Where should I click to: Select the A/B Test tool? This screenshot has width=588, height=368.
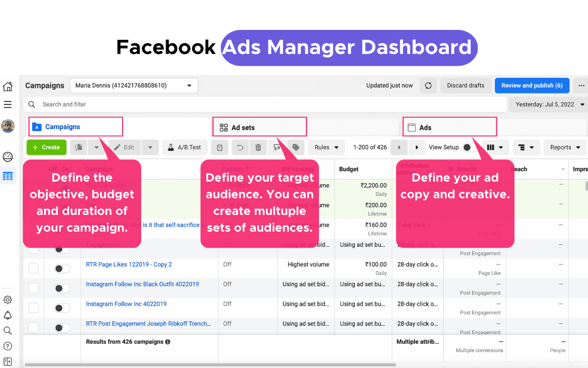click(185, 147)
